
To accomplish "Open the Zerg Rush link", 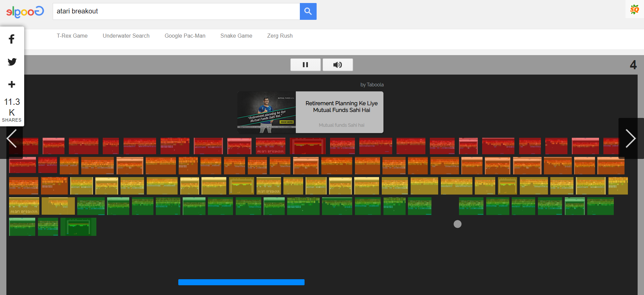I will click(280, 36).
